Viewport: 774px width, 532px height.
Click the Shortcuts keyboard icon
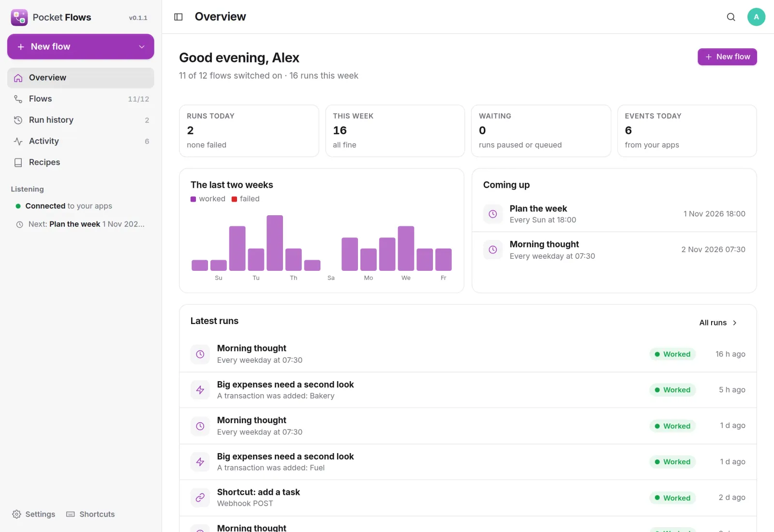71,514
